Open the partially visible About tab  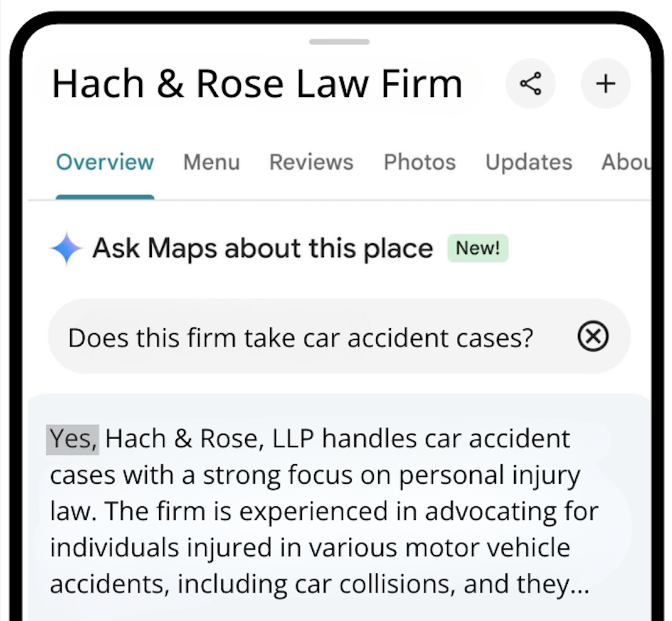click(626, 162)
